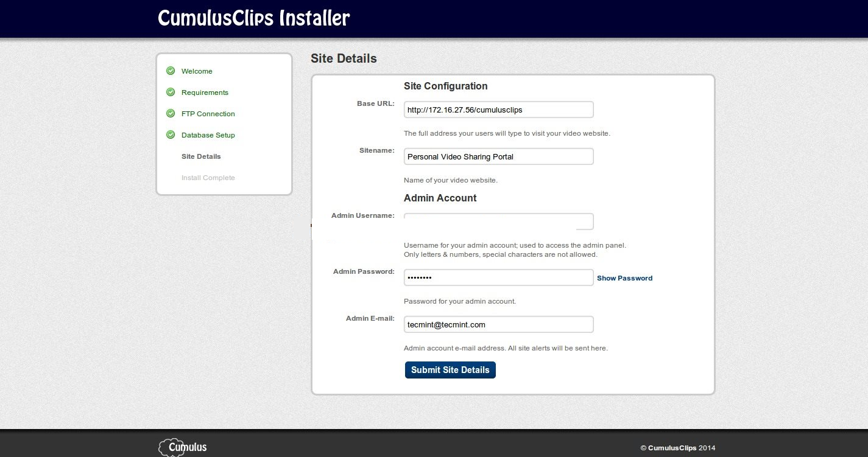Click into the Sitename text field
Viewport: 868px width, 457px height.
498,156
